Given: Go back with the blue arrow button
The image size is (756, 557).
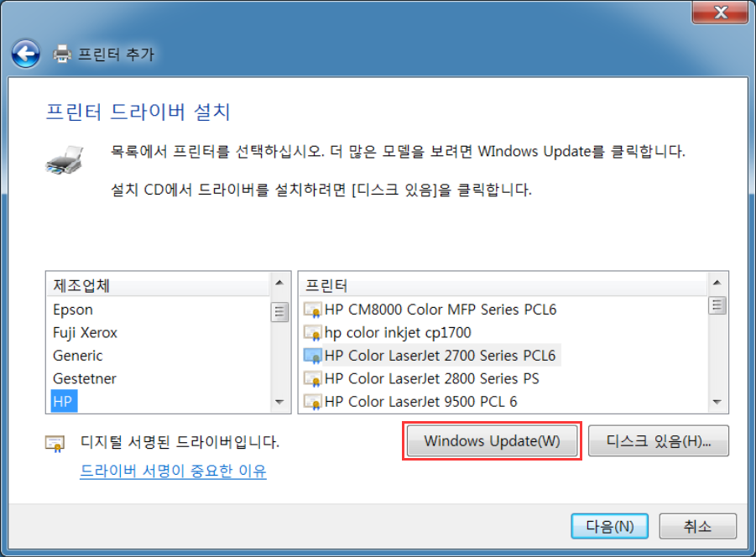Looking at the screenshot, I should click(x=25, y=54).
